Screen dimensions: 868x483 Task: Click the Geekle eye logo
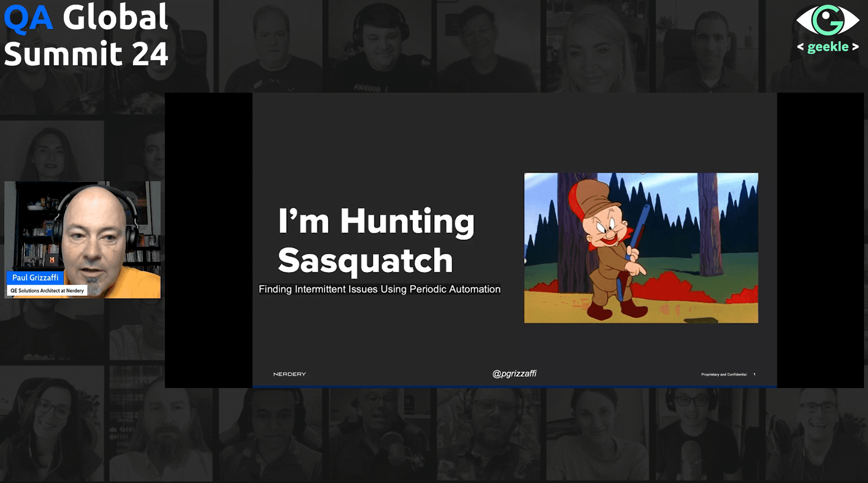tap(828, 20)
